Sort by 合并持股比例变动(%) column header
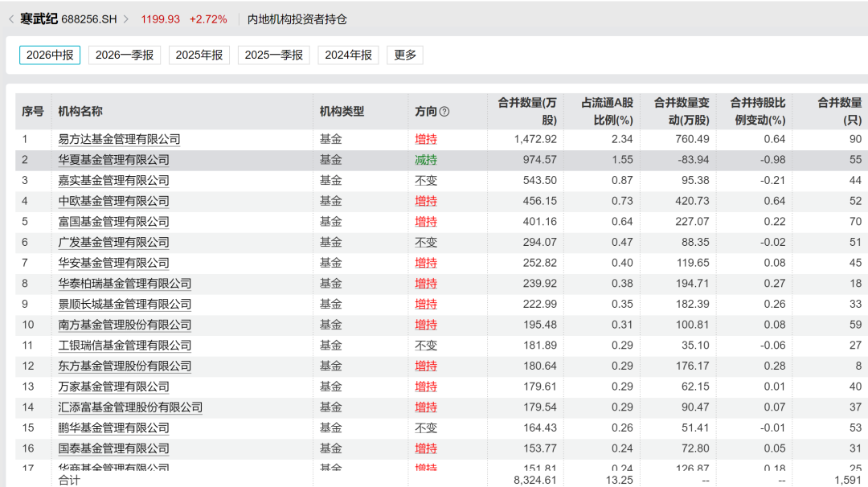The width and height of the screenshot is (868, 487). (758, 112)
